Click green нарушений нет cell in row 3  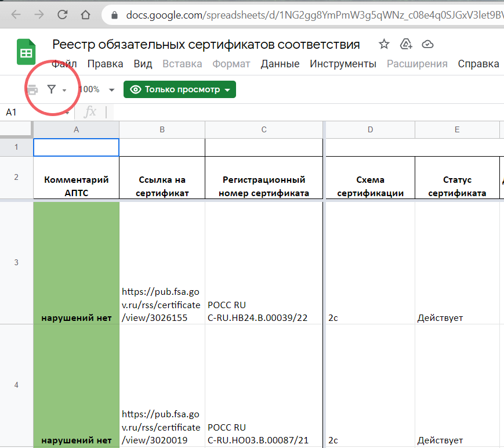coord(76,263)
